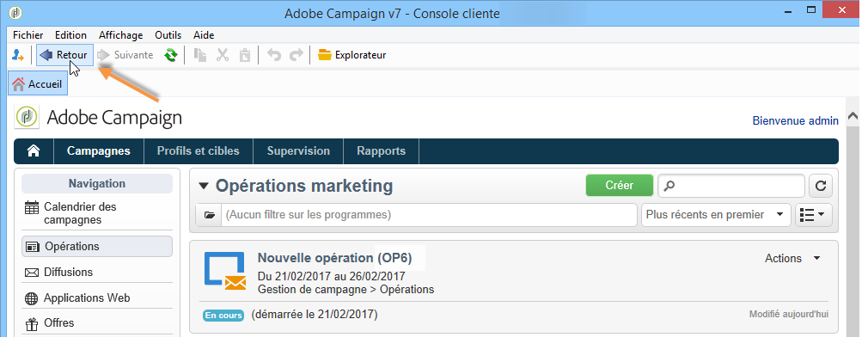Viewport: 868px width, 362px height.
Task: Click the green refresh icon in toolbar
Action: click(171, 55)
